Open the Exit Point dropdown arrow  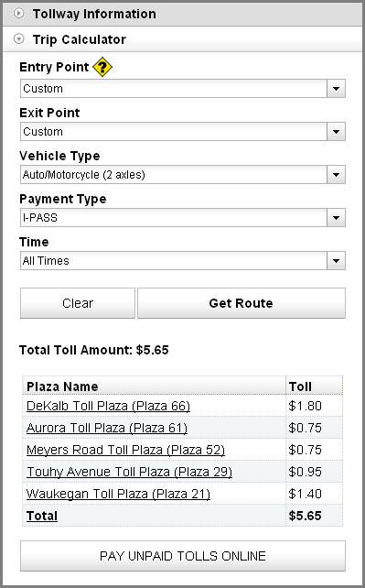coord(336,132)
